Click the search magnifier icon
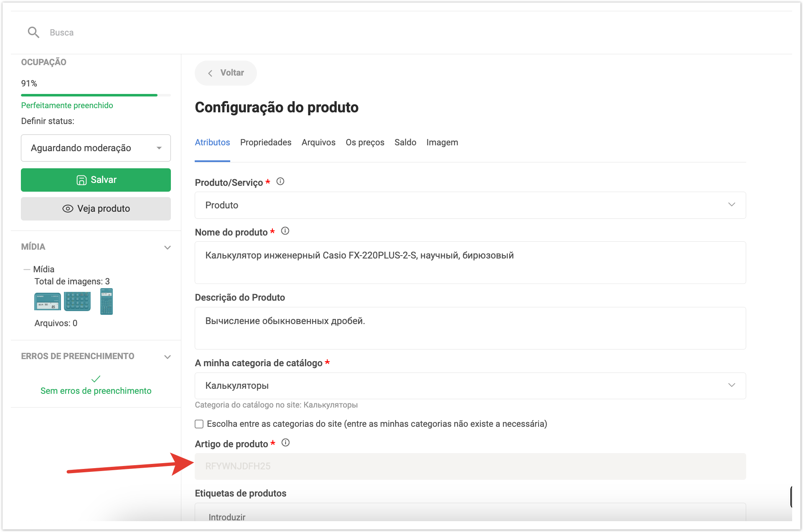This screenshot has width=803, height=532. tap(33, 32)
